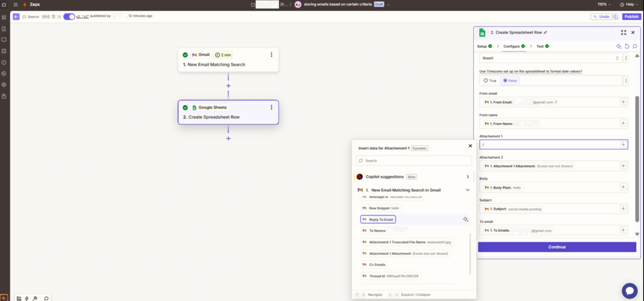Select the True radio option
Image resolution: width=644 pixels, height=301 pixels.
point(490,80)
